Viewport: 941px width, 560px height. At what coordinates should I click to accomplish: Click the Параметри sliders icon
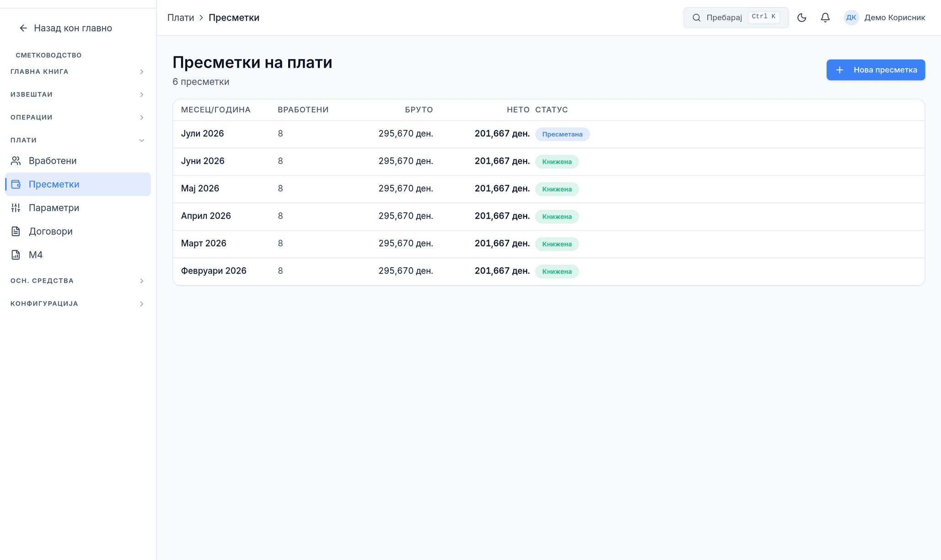(x=16, y=208)
